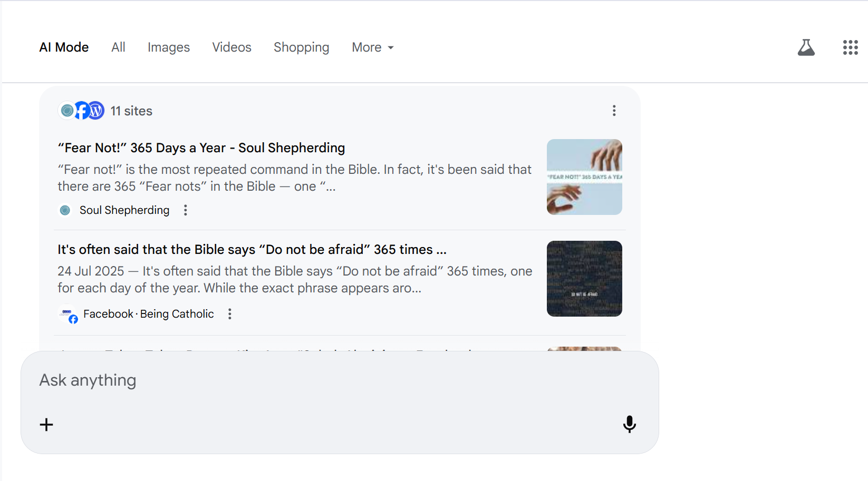Viewport: 868px width, 481px height.
Task: Click the stacked site favicons
Action: tap(81, 111)
